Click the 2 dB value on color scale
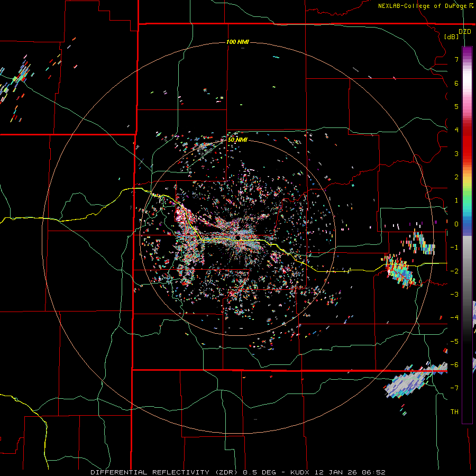This screenshot has height=476, width=476. click(456, 177)
